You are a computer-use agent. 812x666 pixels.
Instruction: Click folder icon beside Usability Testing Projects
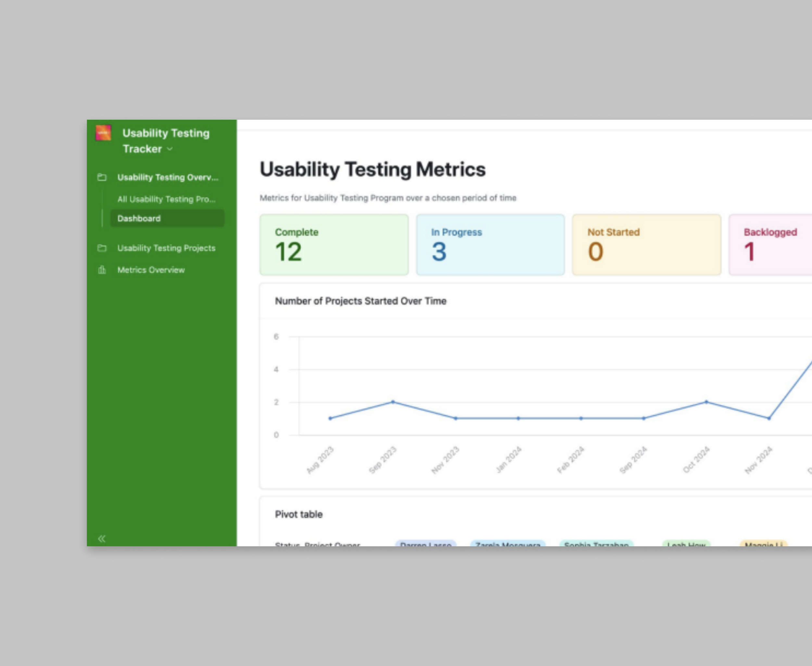[102, 248]
